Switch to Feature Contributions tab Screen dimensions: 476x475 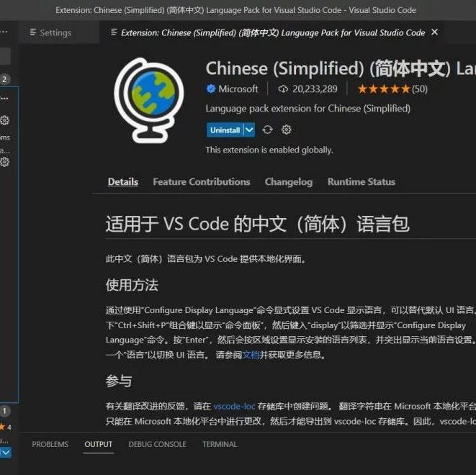[x=202, y=181]
